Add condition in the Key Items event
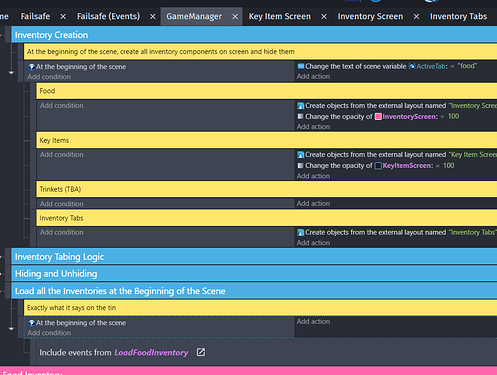Viewport: 497px width, 375px height. point(62,154)
